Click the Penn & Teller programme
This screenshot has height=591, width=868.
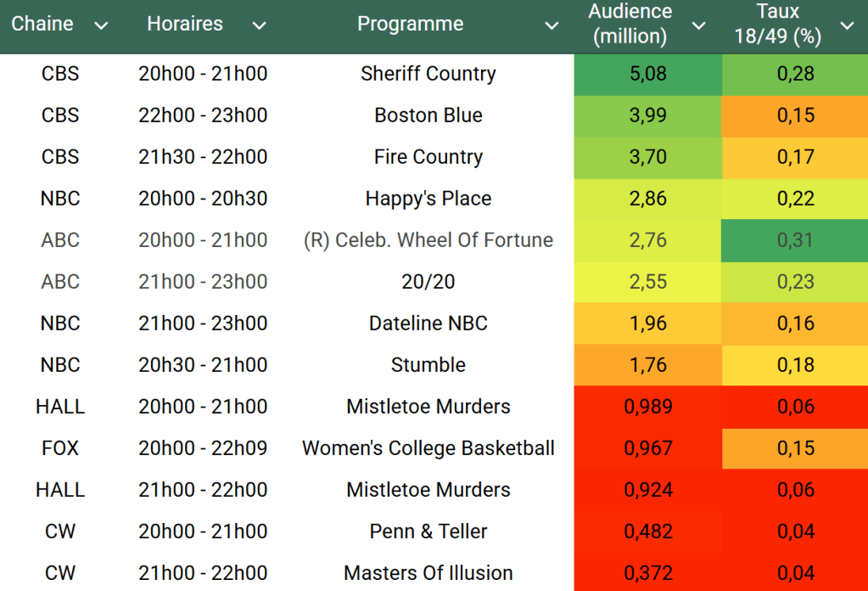[x=428, y=532]
